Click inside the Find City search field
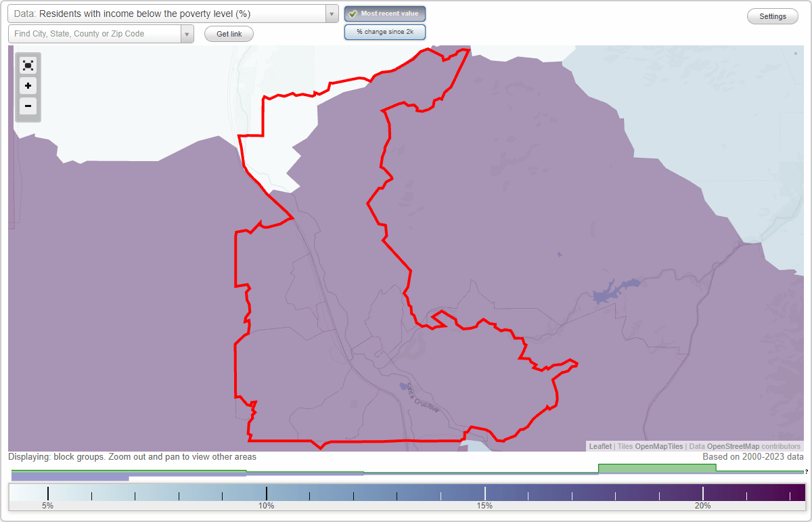812x522 pixels. [95, 33]
